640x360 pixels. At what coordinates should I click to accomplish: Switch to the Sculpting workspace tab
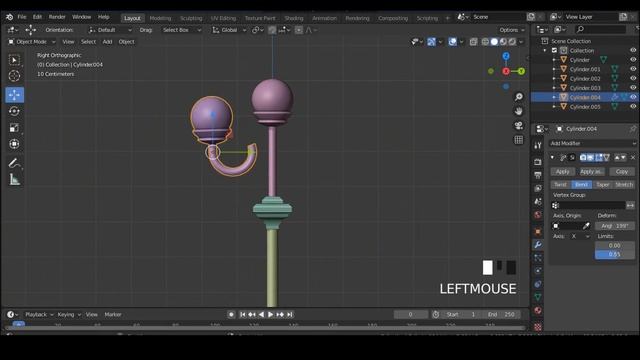pos(191,18)
